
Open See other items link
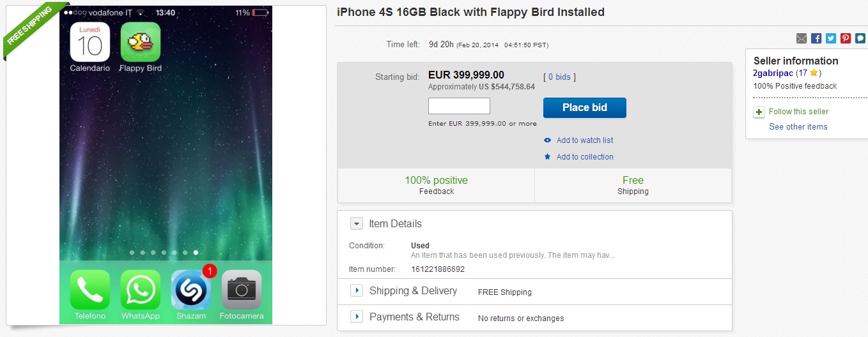click(798, 127)
